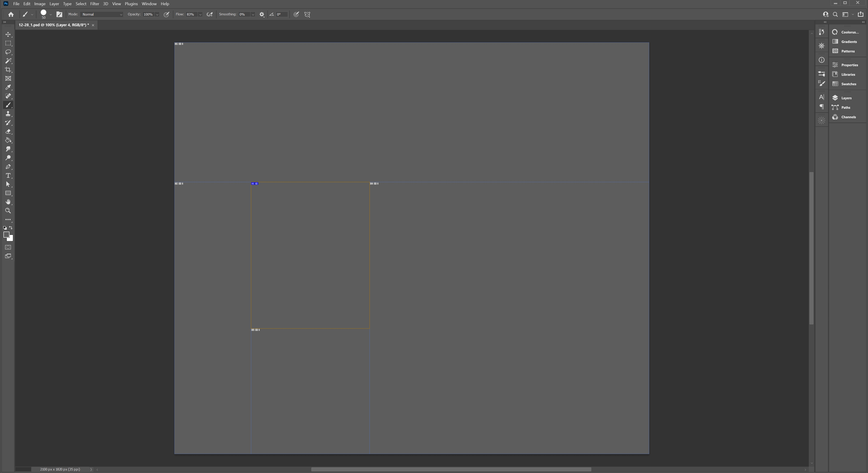Open the Flow value dropdown

point(200,14)
